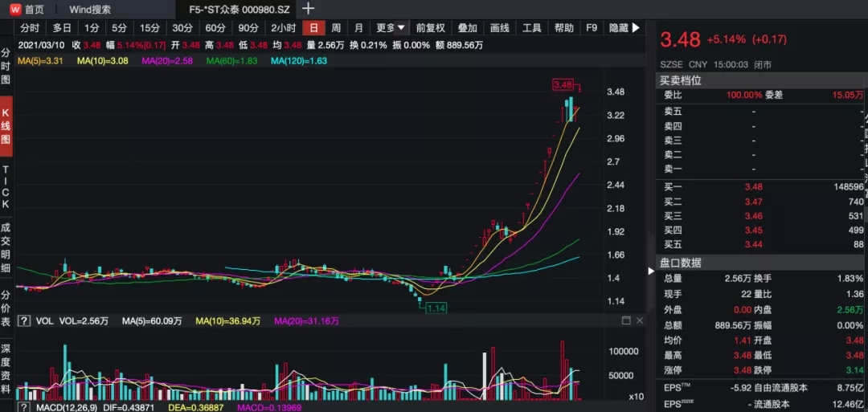
Task: Add a new tab with plus icon
Action: [309, 9]
